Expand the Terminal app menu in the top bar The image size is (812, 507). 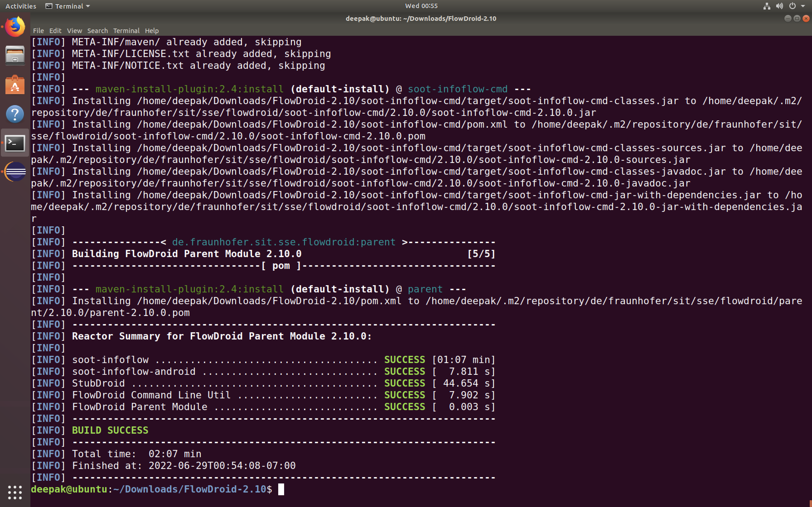click(x=67, y=6)
